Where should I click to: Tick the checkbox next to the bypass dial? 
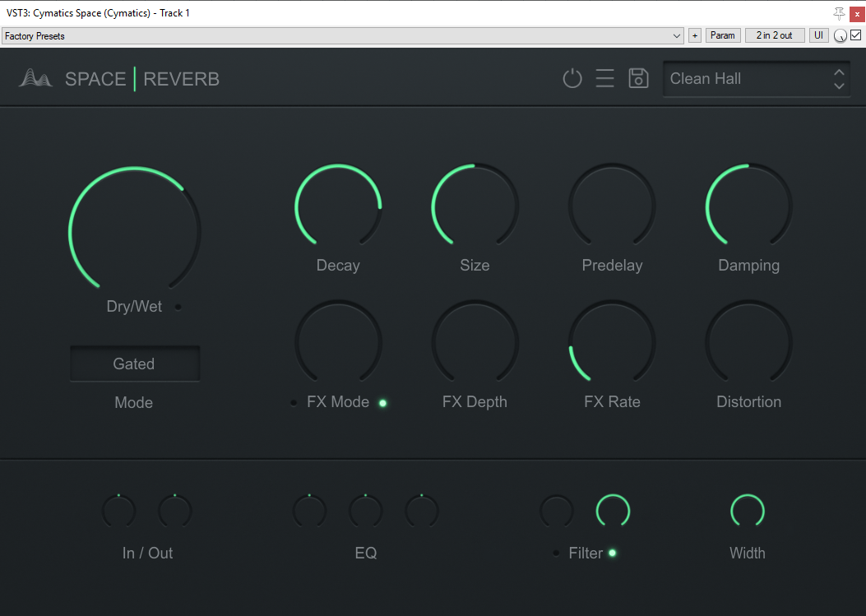pos(856,35)
